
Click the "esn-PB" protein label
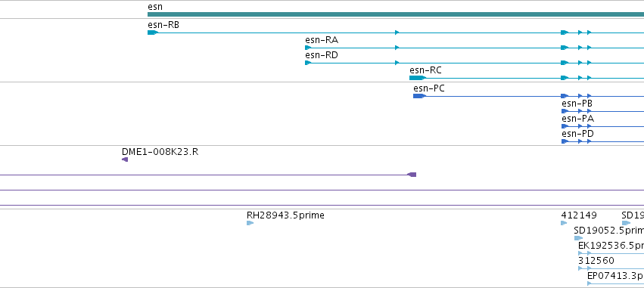(577, 104)
